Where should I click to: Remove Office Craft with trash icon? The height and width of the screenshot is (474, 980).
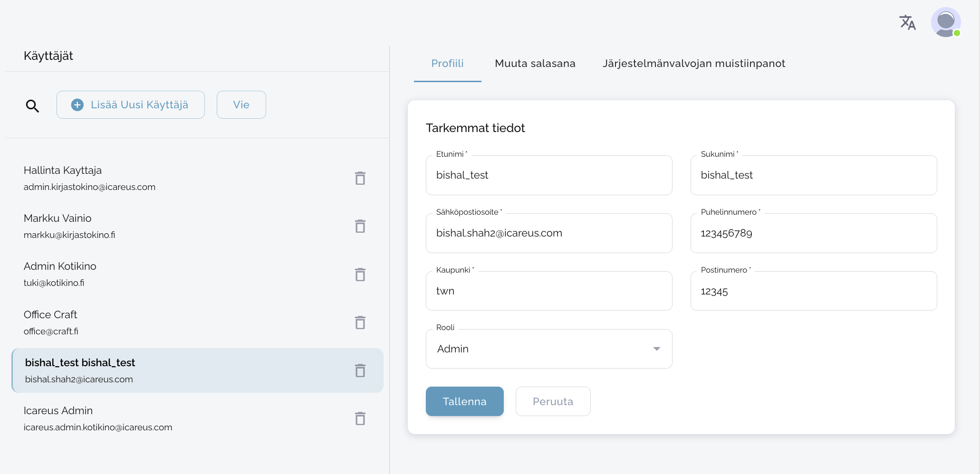click(360, 322)
